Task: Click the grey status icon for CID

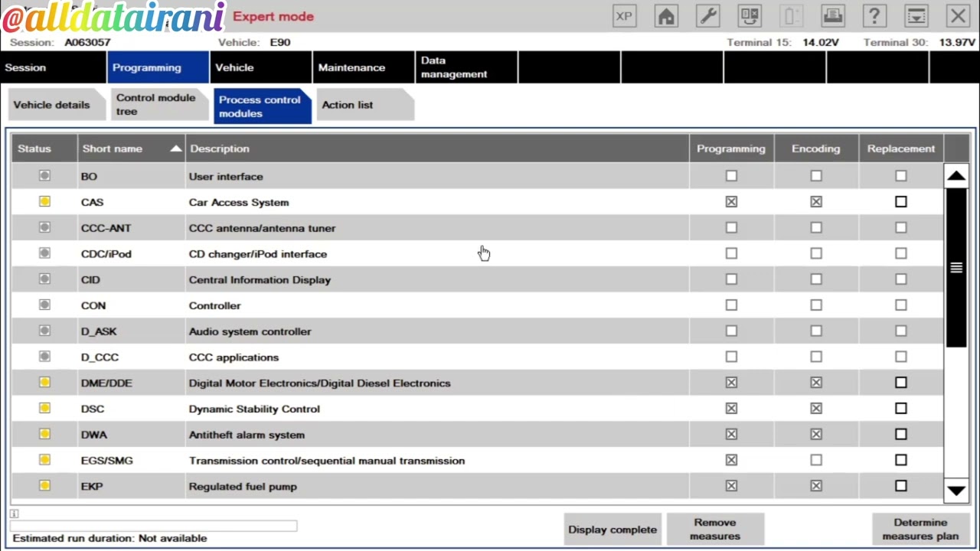Action: point(44,279)
